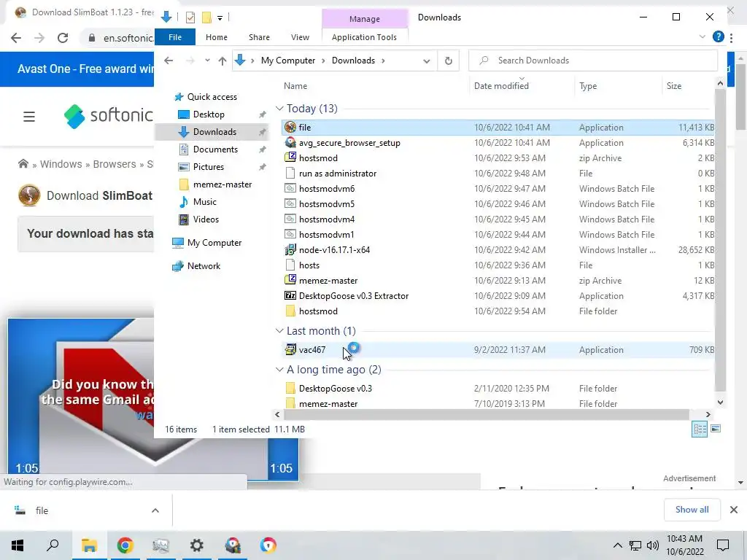
Task: Select vac467 application icon
Action: pos(290,349)
